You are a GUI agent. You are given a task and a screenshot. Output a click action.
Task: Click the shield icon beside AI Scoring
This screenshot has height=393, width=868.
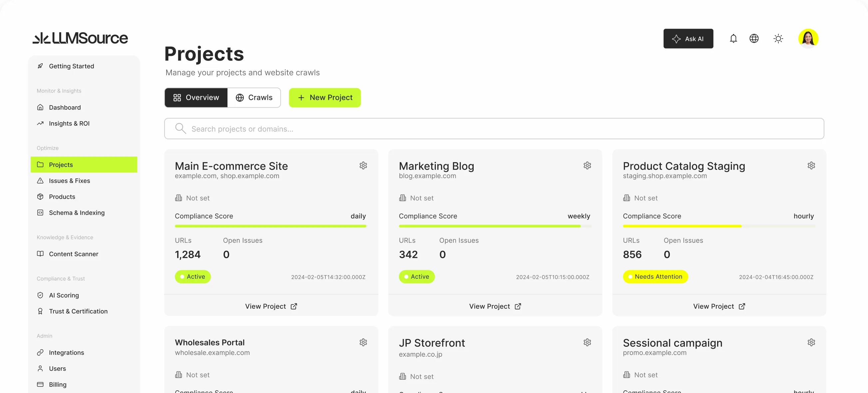click(x=40, y=295)
